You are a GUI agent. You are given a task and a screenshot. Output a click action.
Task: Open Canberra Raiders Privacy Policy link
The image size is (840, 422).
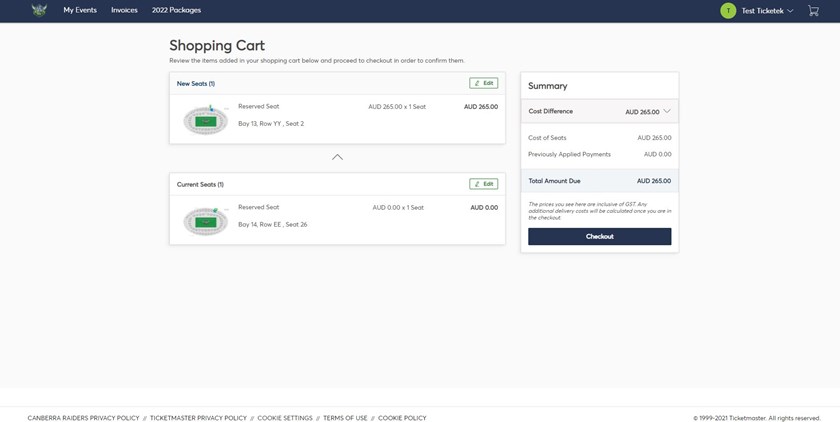pos(83,418)
